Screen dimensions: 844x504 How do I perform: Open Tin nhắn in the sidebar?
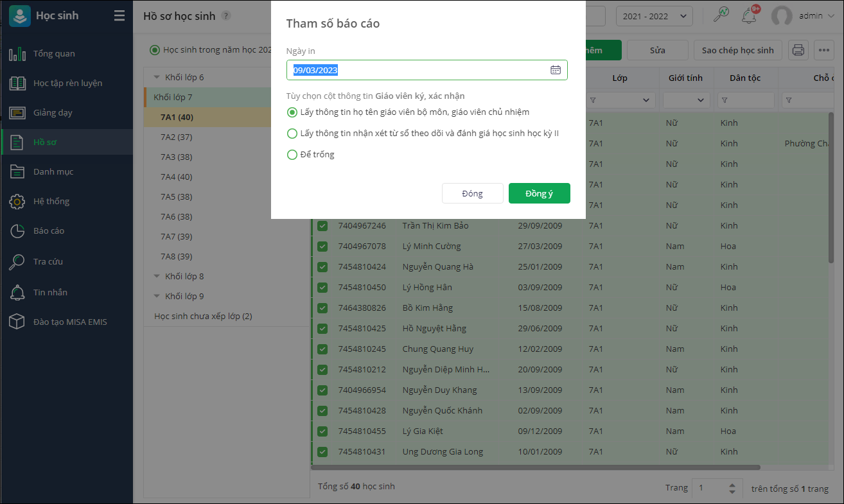pos(67,292)
